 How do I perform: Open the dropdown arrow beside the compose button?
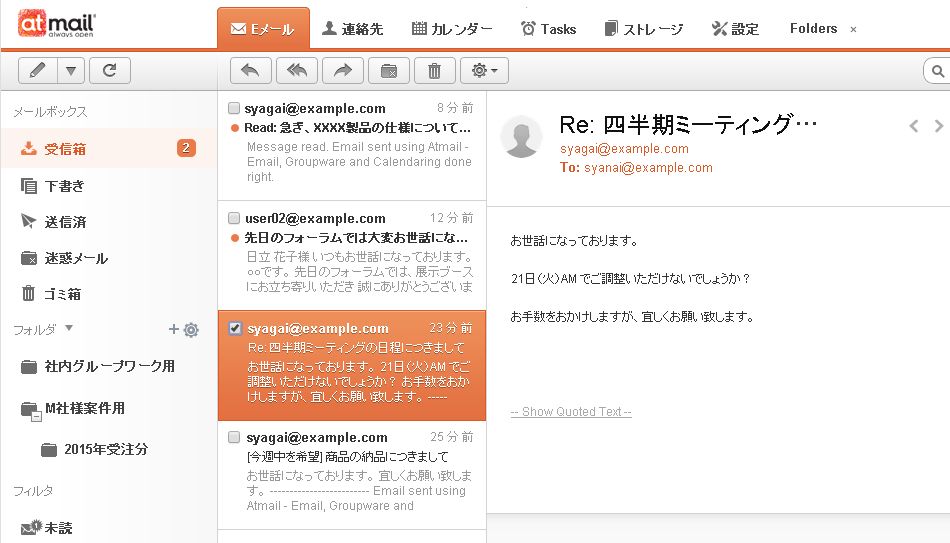tap(70, 70)
